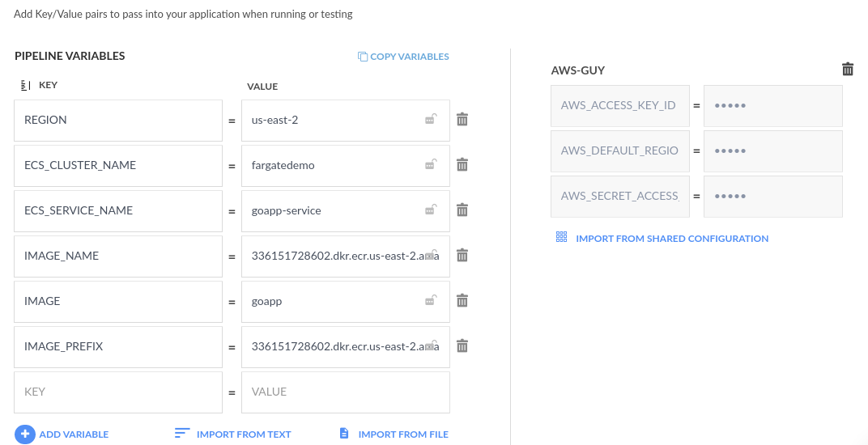868x445 pixels.
Task: Click the empty VALUE input field
Action: 345,392
